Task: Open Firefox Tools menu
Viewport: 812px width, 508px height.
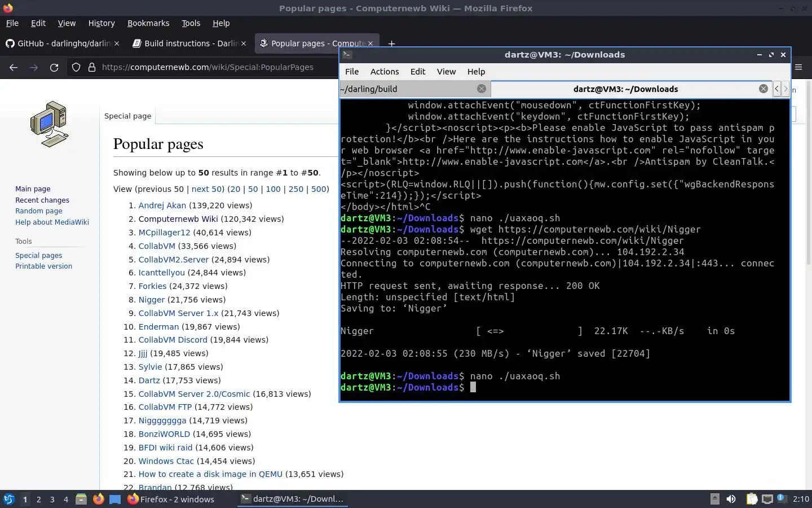Action: (x=191, y=23)
